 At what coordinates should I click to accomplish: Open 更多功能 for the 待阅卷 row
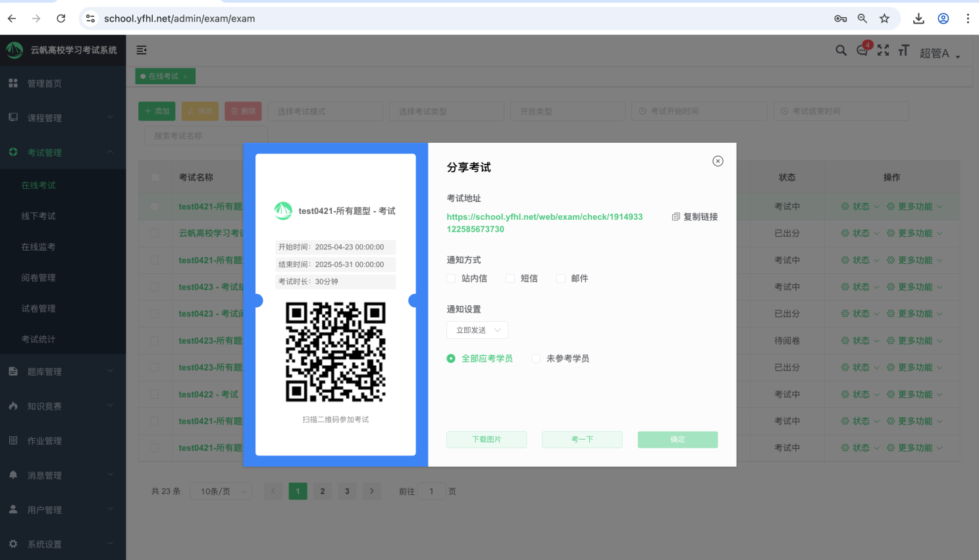(914, 341)
